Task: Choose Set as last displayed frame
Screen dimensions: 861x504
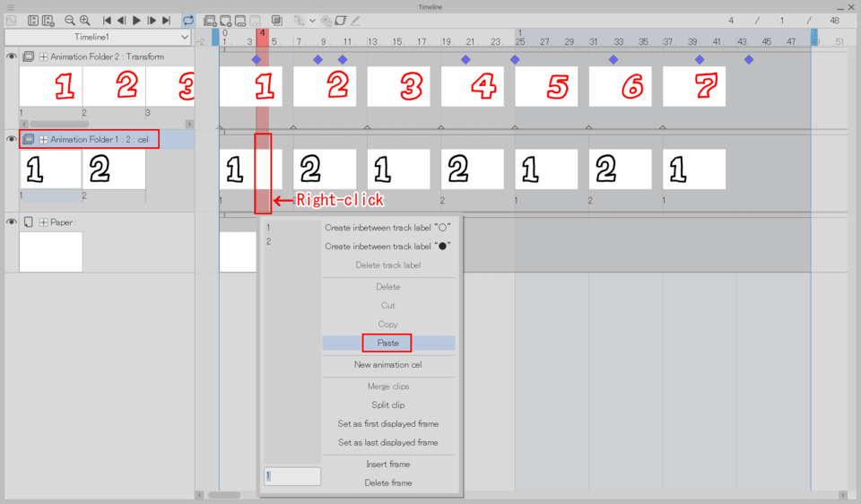Action: (x=388, y=442)
